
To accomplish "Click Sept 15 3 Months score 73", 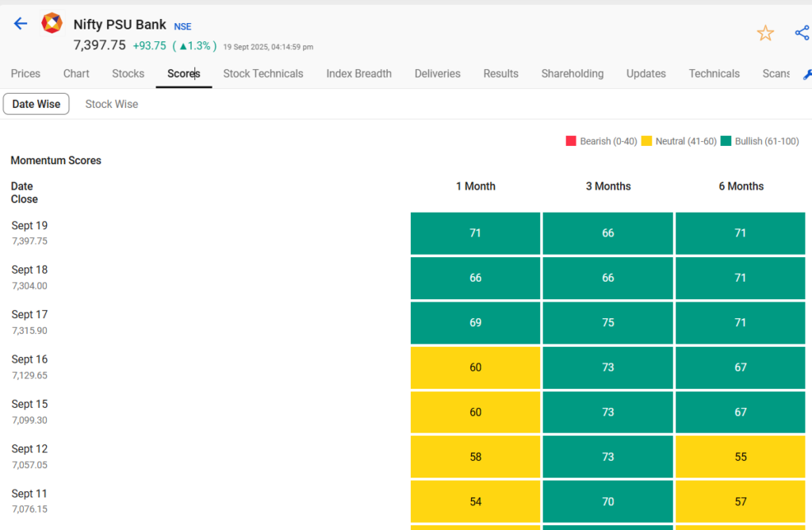I will pos(608,413).
